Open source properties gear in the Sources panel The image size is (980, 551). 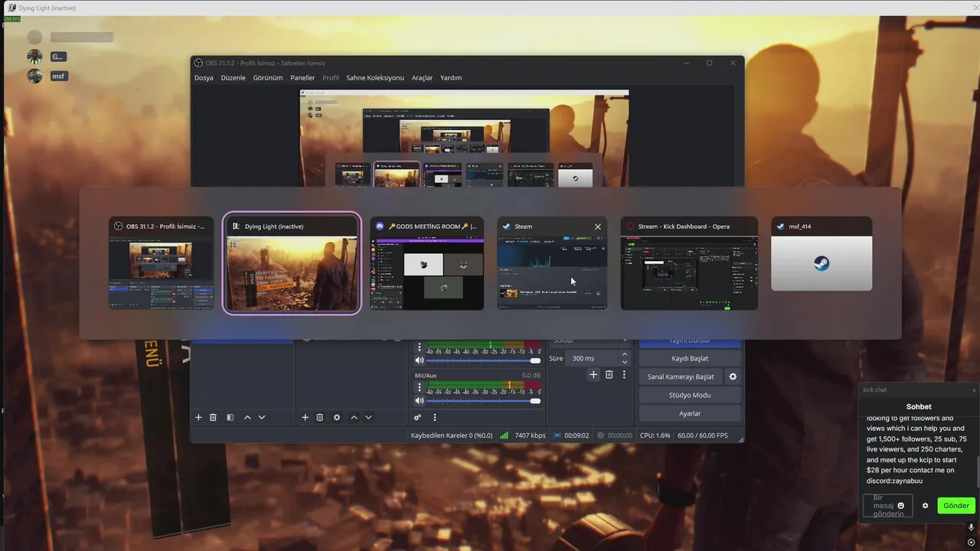click(x=337, y=417)
